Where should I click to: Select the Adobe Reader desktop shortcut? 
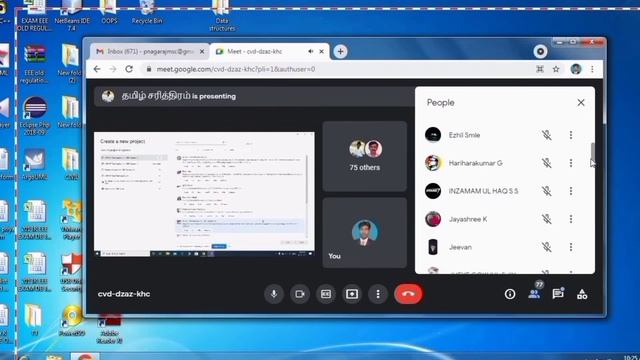coord(109,329)
